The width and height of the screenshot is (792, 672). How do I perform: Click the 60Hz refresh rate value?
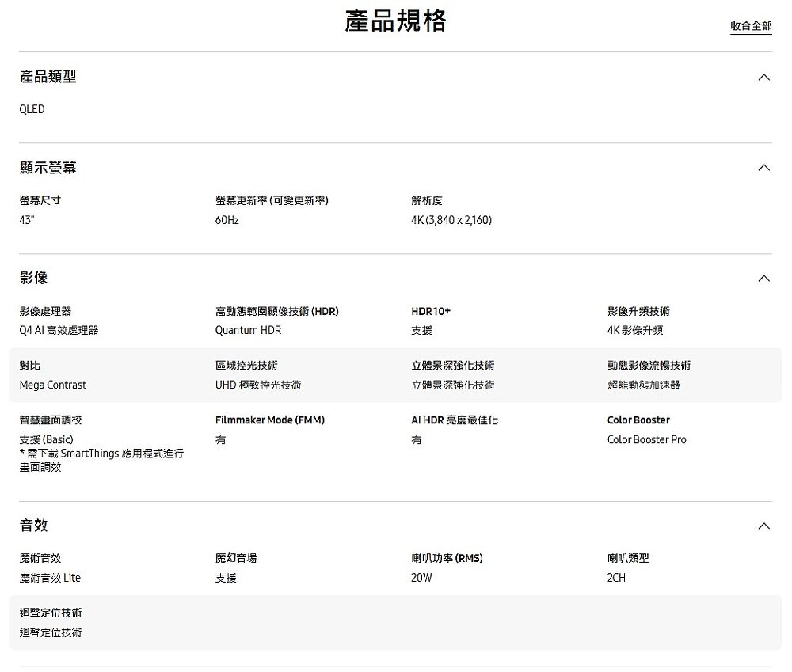pyautogui.click(x=227, y=219)
